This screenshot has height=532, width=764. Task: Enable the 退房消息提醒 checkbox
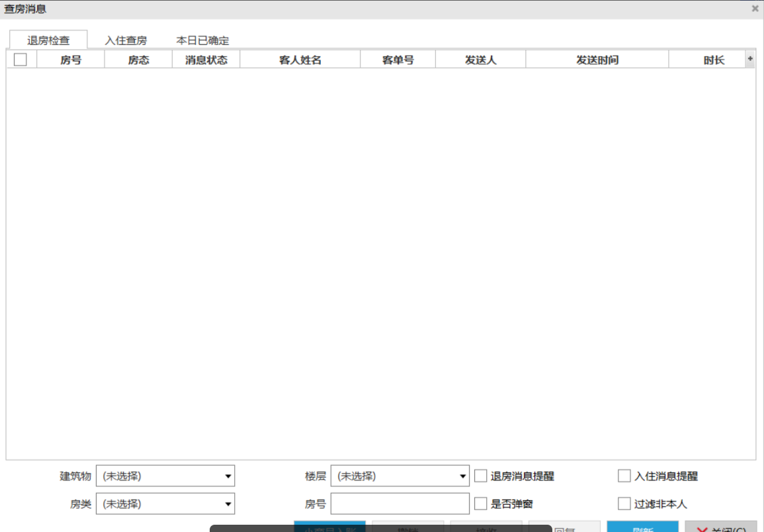click(x=481, y=476)
